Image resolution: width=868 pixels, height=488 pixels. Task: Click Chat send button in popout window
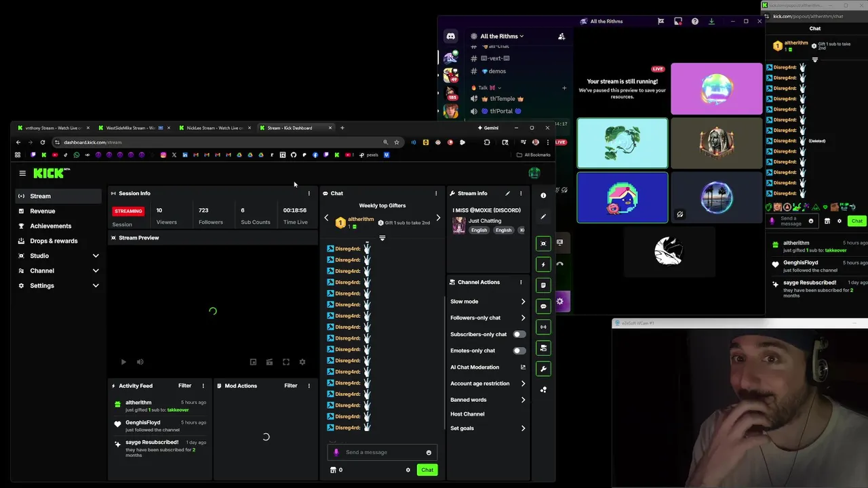point(856,221)
